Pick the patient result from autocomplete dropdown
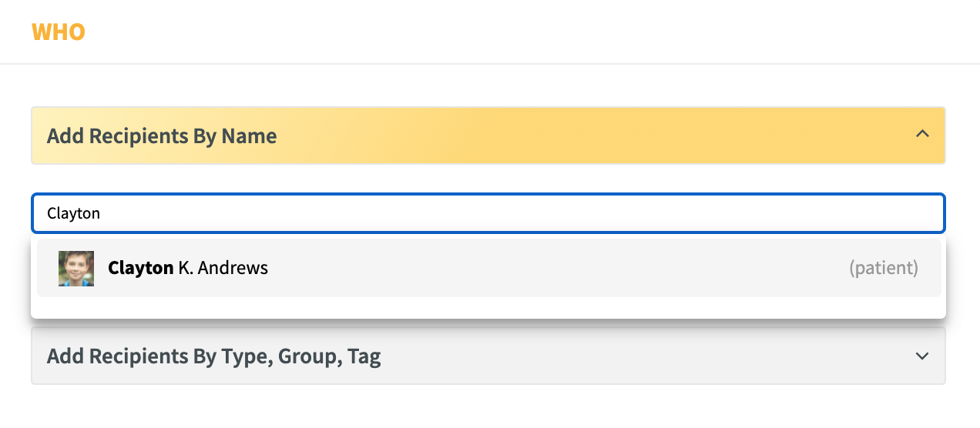 click(x=488, y=268)
